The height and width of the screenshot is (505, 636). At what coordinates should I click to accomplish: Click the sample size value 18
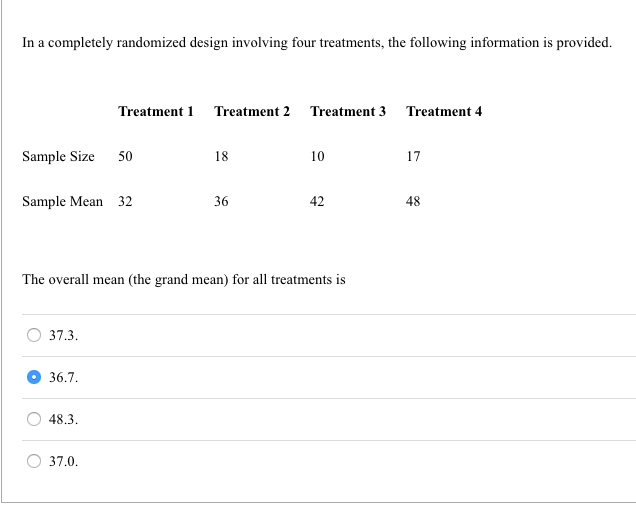pos(221,156)
